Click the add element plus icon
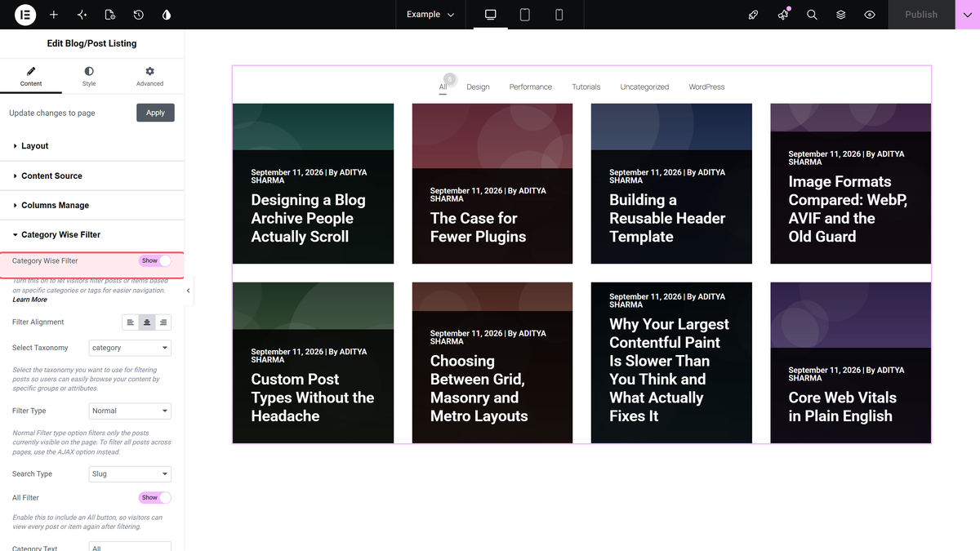Image resolution: width=980 pixels, height=551 pixels. 54,15
